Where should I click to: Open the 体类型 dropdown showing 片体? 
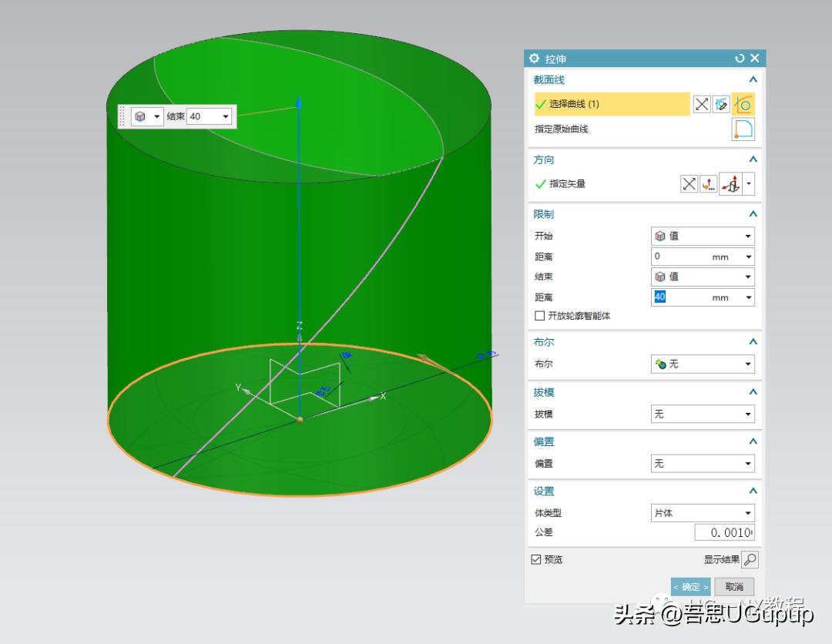tap(703, 513)
